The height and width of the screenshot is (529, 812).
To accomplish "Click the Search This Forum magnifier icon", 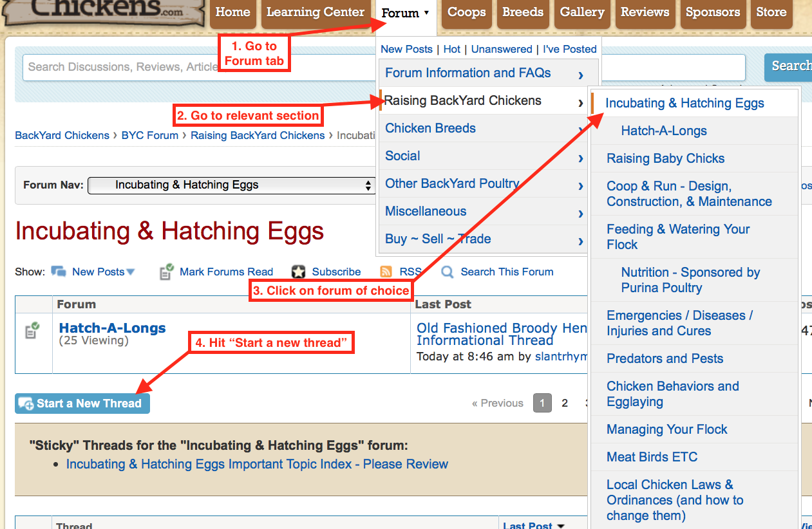I will tap(448, 272).
